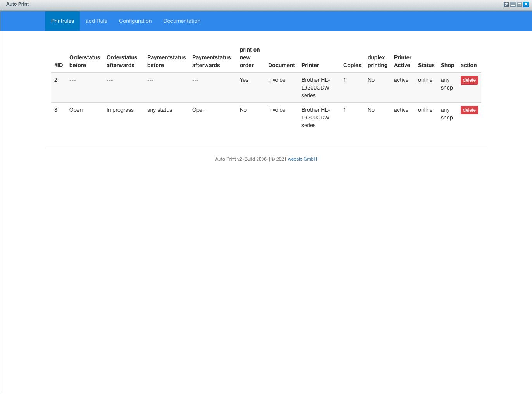
Task: Click the 'Auto Print v2 (Build 2006)' footer text
Action: tap(241, 159)
